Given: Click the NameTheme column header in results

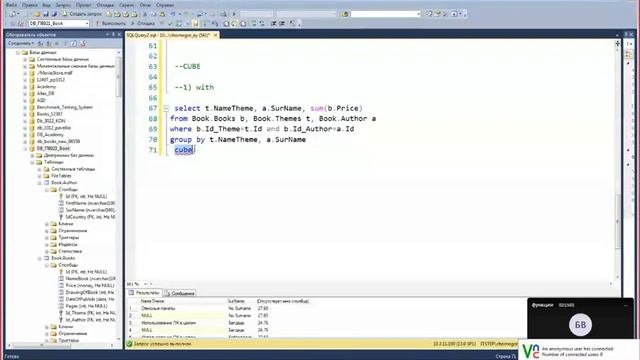Looking at the screenshot, I should 152,301.
